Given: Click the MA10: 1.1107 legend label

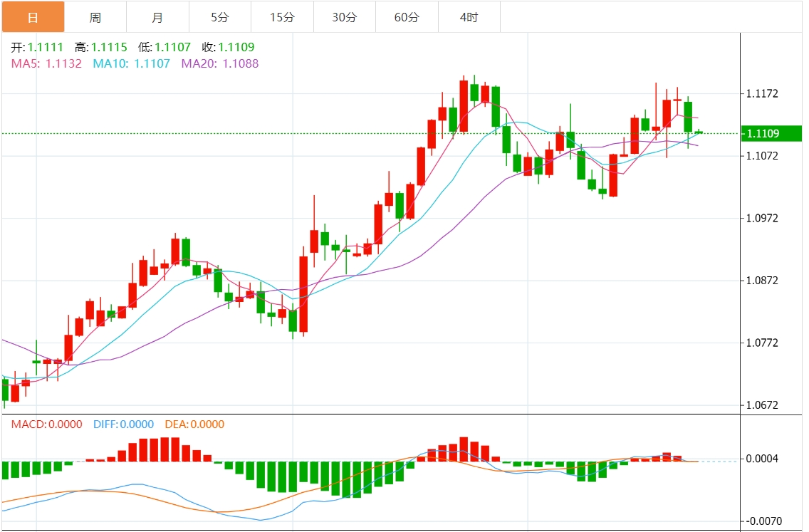Looking at the screenshot, I should point(132,63).
